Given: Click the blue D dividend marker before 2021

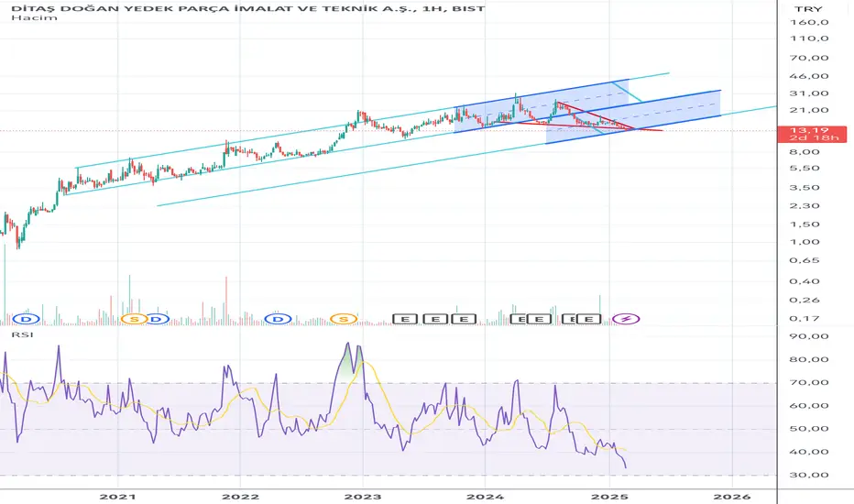Looking at the screenshot, I should coord(27,319).
